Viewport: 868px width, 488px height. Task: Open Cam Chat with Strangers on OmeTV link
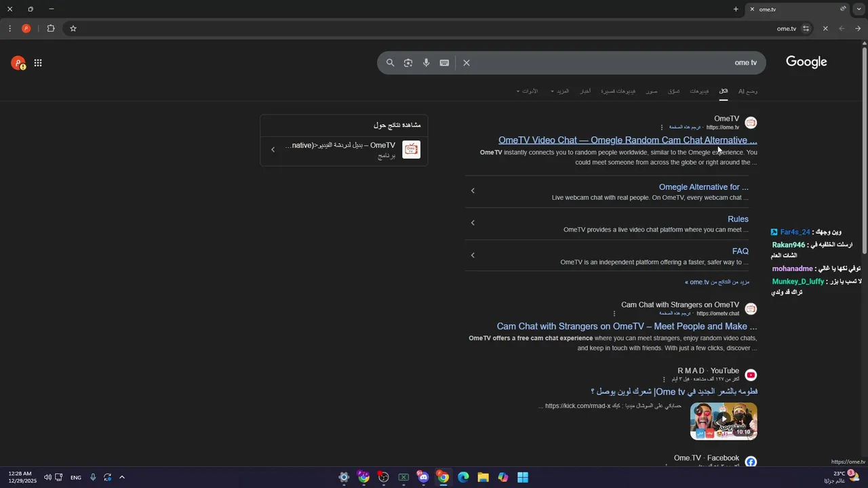click(x=627, y=326)
